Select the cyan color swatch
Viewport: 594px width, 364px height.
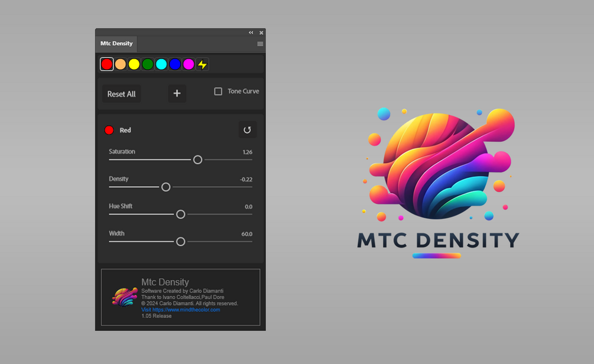click(161, 64)
